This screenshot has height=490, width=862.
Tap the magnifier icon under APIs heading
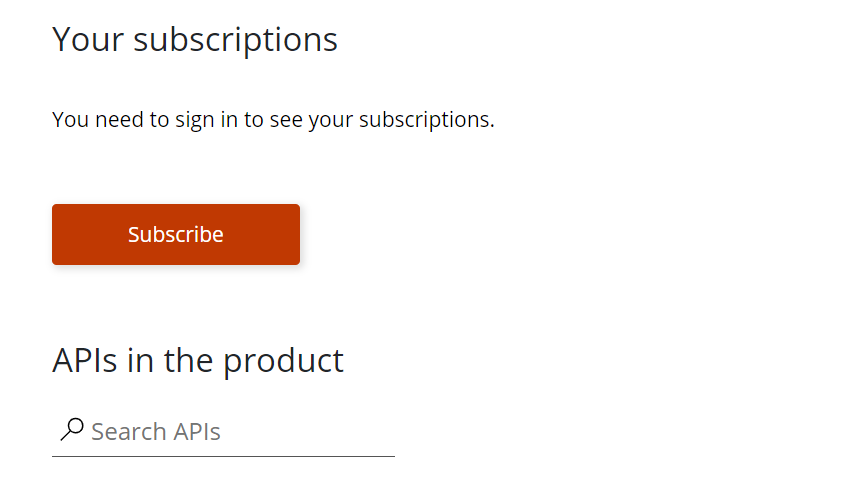coord(72,430)
